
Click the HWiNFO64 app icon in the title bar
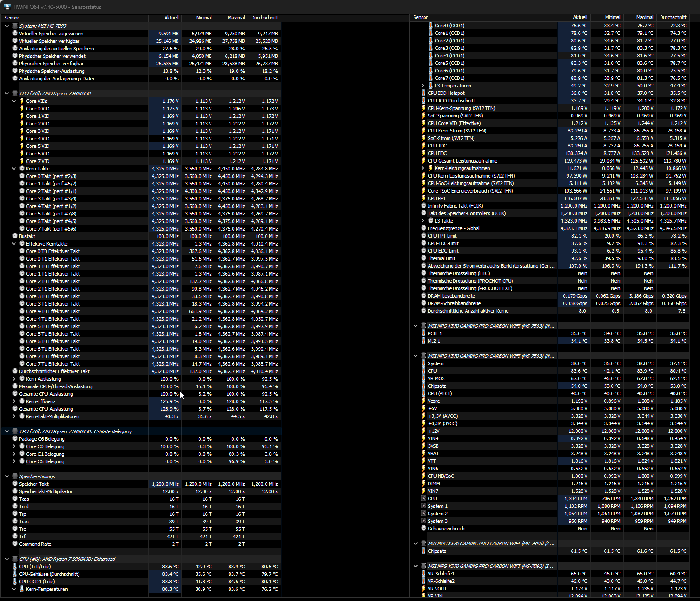click(8, 7)
